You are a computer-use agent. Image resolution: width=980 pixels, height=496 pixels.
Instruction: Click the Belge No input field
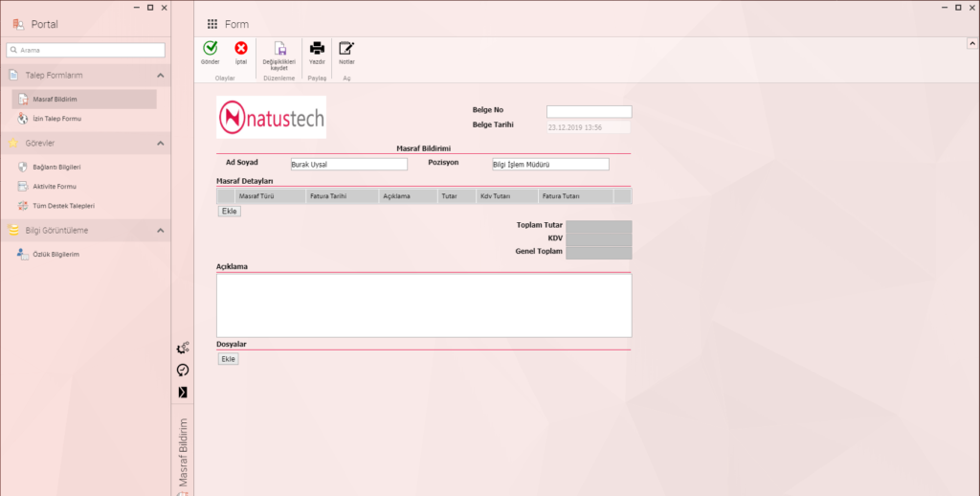tap(589, 111)
